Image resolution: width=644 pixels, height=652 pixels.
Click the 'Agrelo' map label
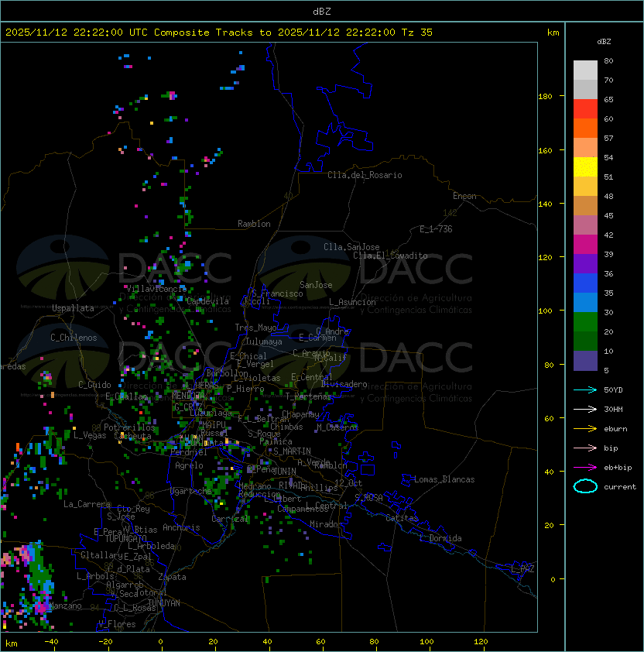tap(189, 465)
